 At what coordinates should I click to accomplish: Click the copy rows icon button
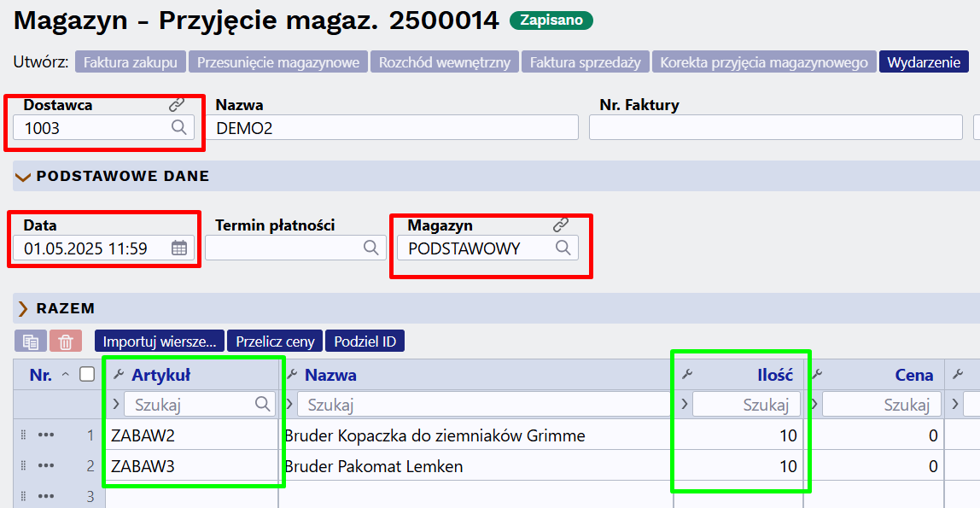click(30, 342)
